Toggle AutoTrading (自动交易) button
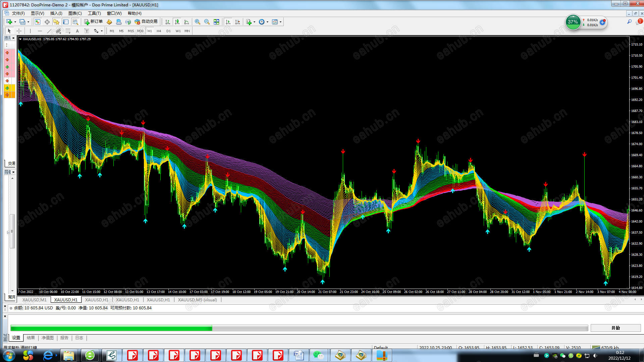 146,22
